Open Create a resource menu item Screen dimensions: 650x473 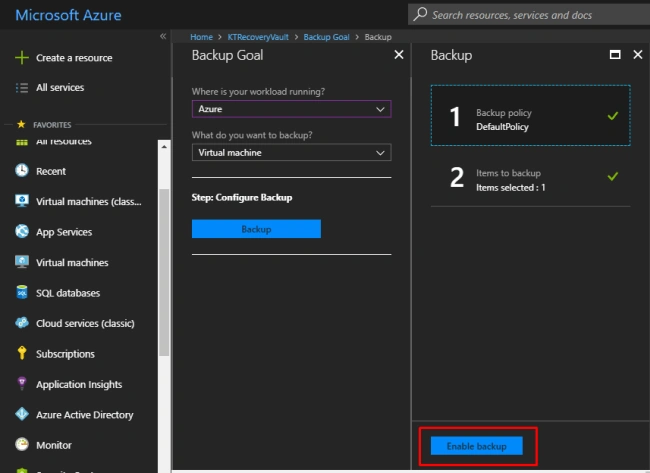coord(74,58)
